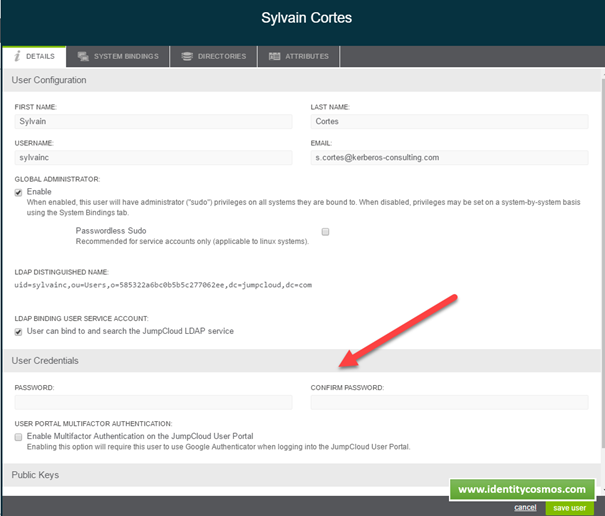Click the Public Keys section header
This screenshot has height=516, width=605.
click(x=302, y=475)
